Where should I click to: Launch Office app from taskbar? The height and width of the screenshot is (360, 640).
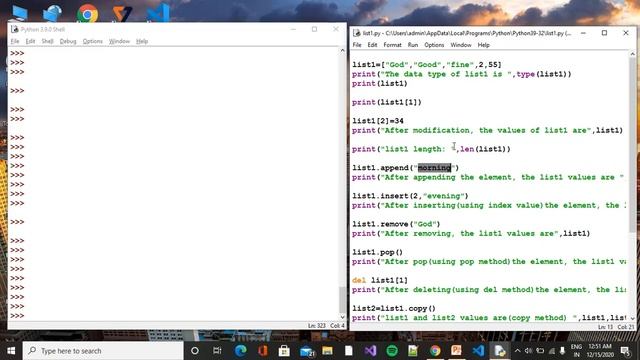click(262, 351)
